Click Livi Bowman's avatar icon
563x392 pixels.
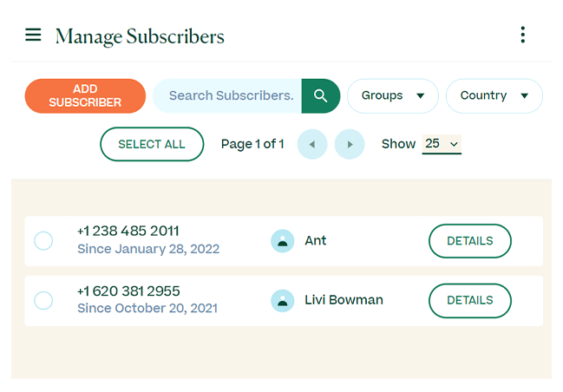(283, 301)
